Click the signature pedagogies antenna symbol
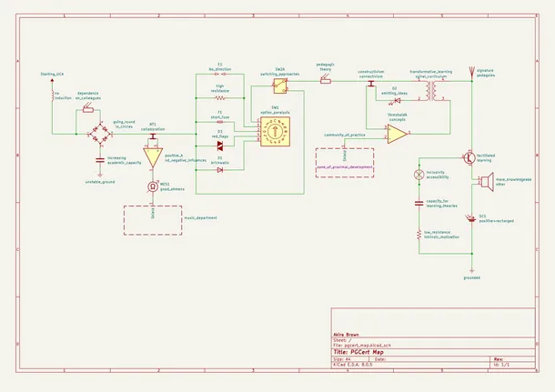The image size is (555, 392). [x=471, y=70]
